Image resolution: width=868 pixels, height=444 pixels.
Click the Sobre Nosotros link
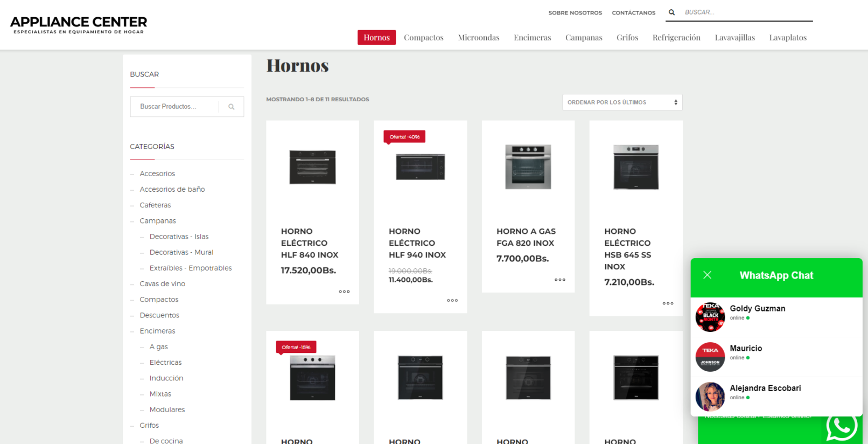click(x=575, y=13)
